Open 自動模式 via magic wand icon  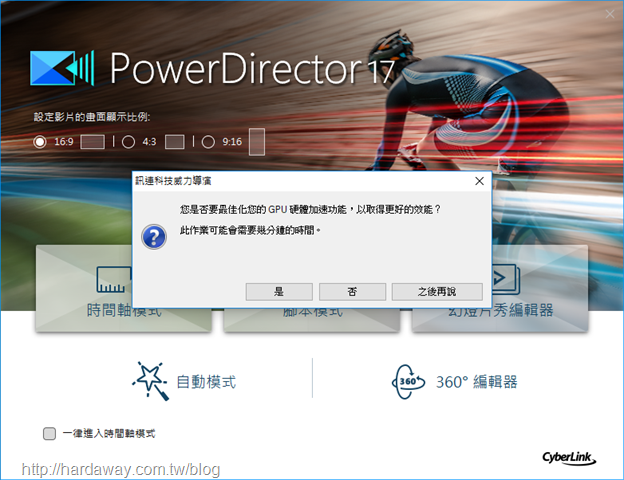coord(150,380)
